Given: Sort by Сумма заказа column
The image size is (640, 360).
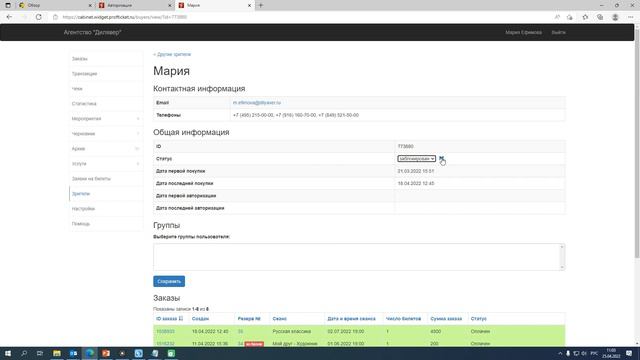Looking at the screenshot, I should point(446,318).
